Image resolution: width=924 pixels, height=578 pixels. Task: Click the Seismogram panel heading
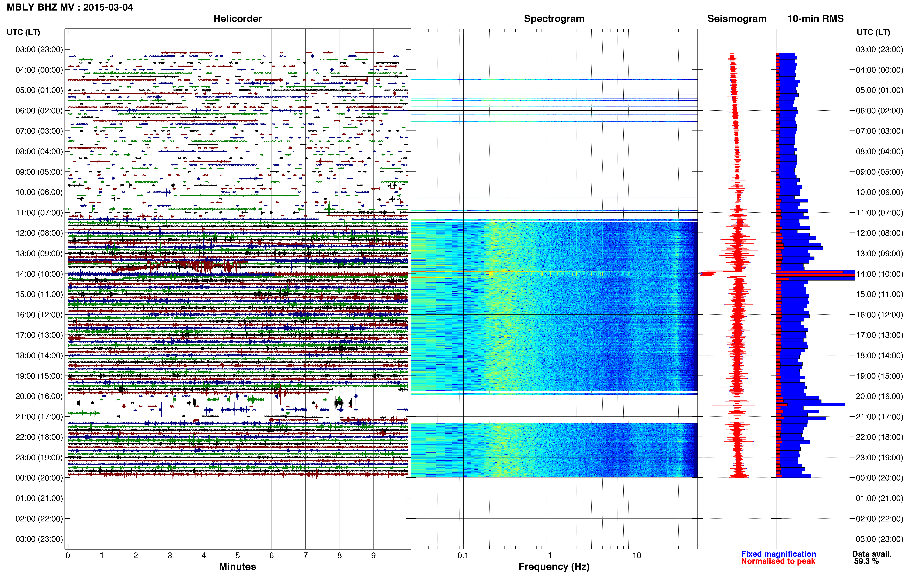click(x=736, y=19)
